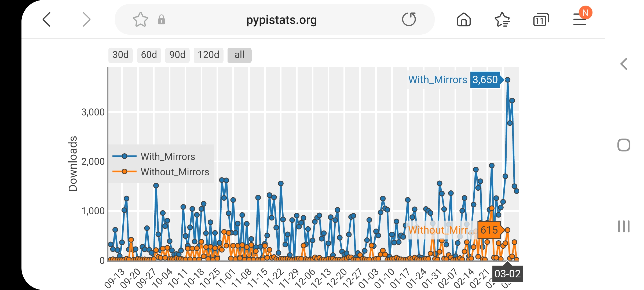The height and width of the screenshot is (290, 644).
Task: Tap the forward navigation arrow
Action: pos(86,20)
